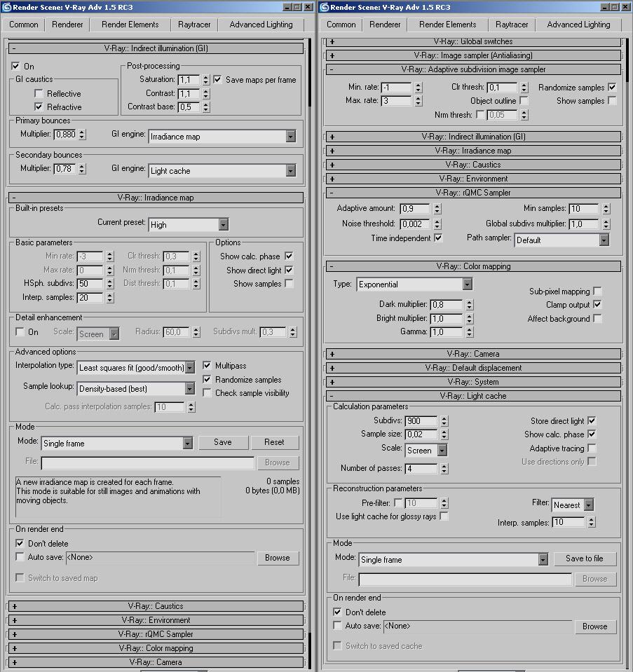This screenshot has height=672, width=633.
Task: Select Renderer tab in right window
Action: point(385,25)
